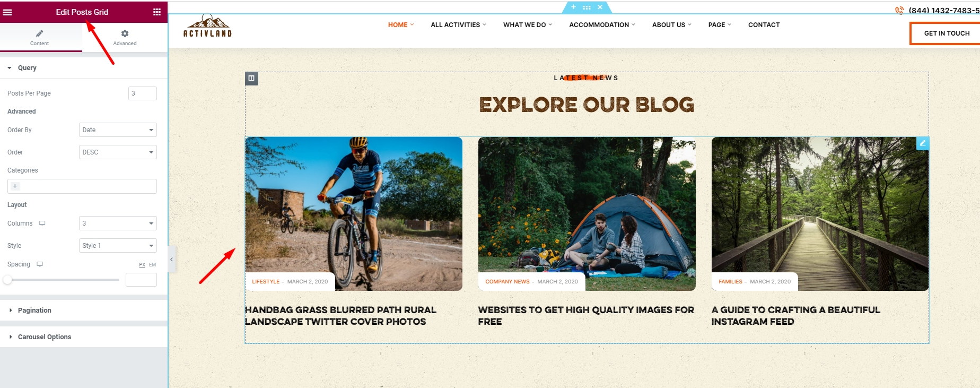Select PX spacing unit
This screenshot has width=980, height=388.
(142, 265)
